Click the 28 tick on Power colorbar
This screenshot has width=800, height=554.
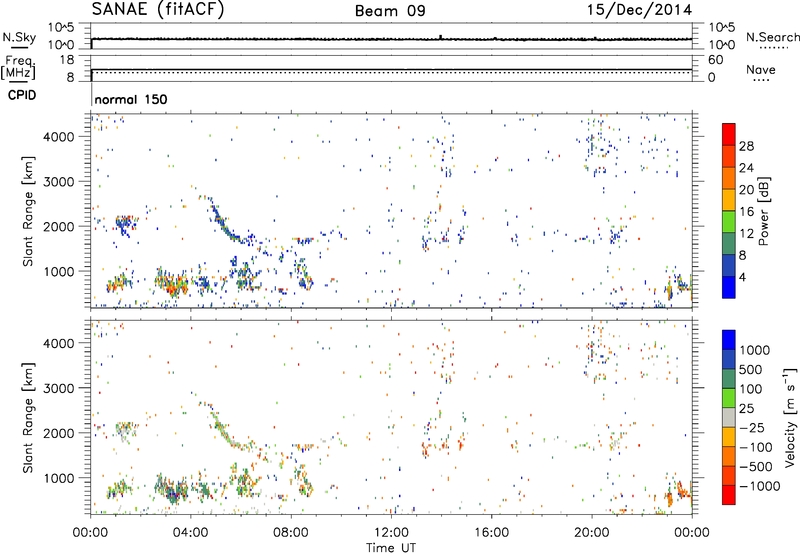(746, 146)
